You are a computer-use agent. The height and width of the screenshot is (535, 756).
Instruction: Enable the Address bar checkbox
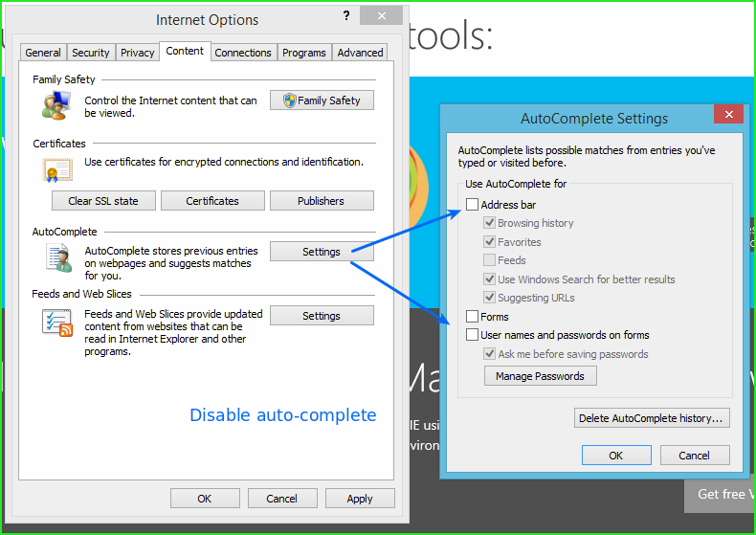pyautogui.click(x=472, y=205)
